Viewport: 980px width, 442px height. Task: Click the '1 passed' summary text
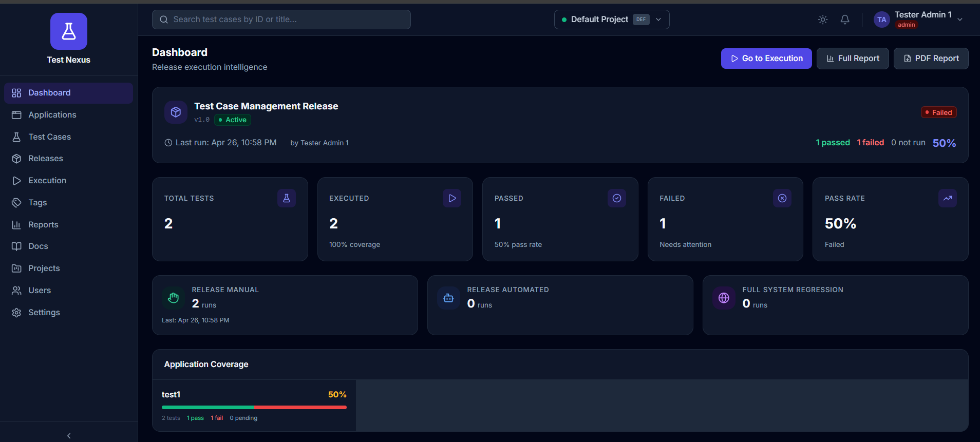click(833, 143)
